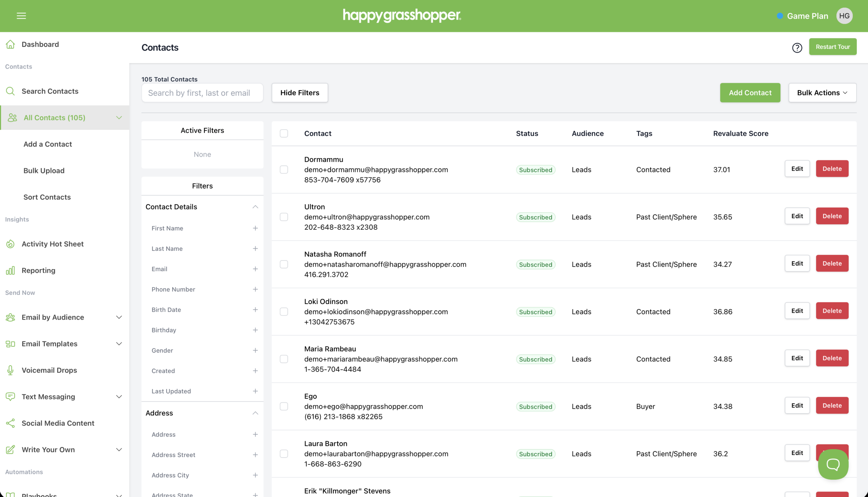The height and width of the screenshot is (497, 868).
Task: Add First Name filter with plus icon
Action: click(x=255, y=228)
